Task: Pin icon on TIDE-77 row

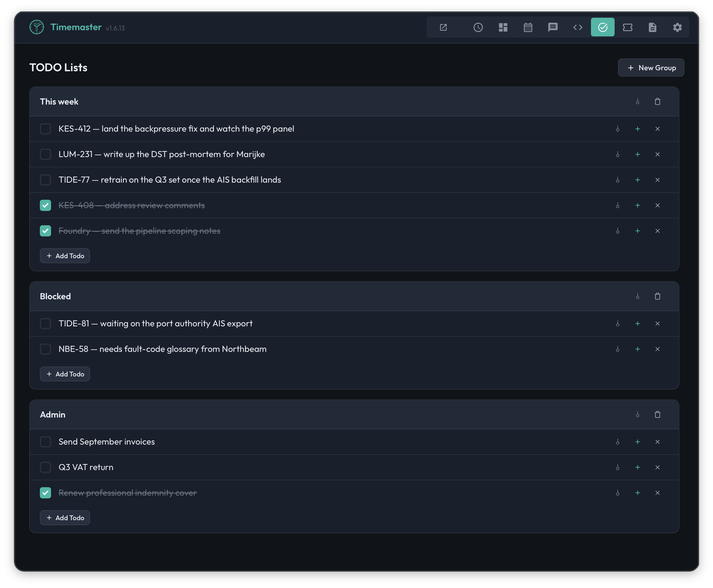Action: [617, 180]
